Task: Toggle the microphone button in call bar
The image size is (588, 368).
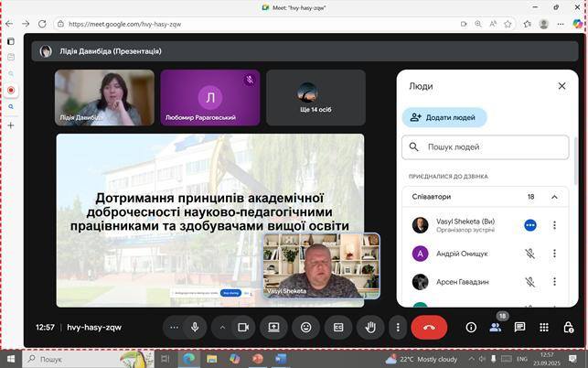Action: coord(195,327)
